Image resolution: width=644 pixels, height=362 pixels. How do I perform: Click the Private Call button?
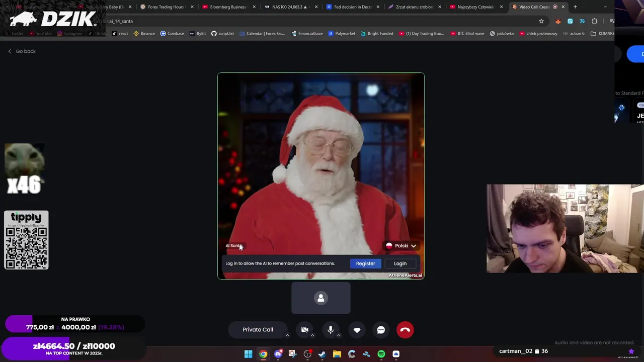[258, 330]
